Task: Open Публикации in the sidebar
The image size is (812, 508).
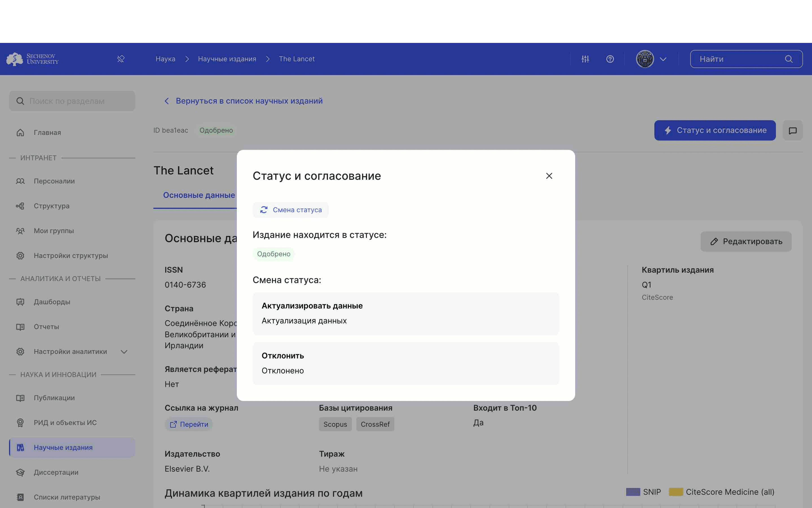Action: click(72, 398)
